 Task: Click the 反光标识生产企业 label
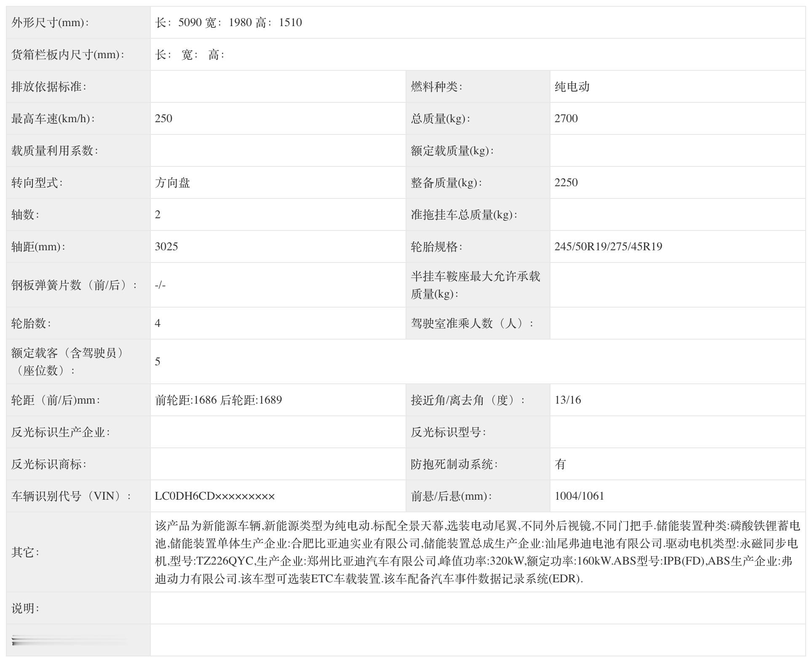pyautogui.click(x=60, y=432)
